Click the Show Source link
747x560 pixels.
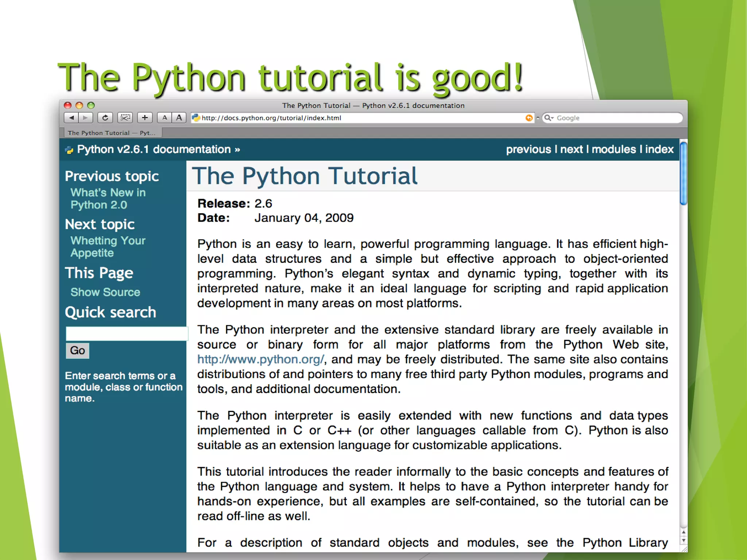105,292
